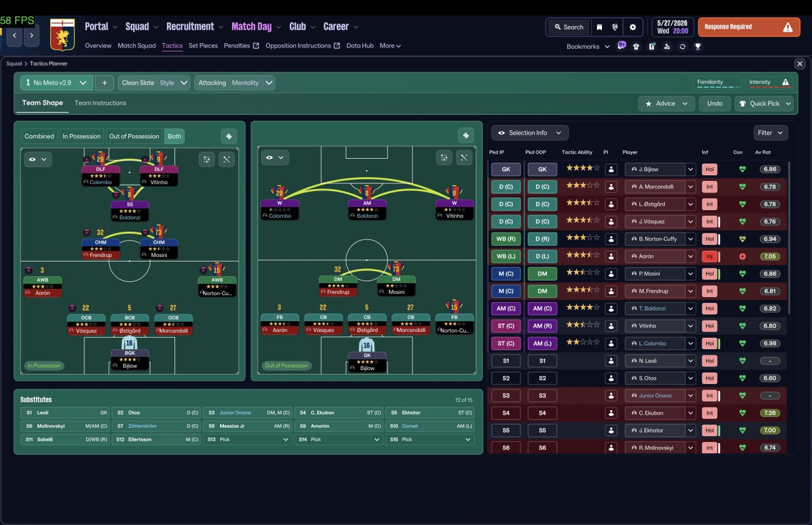Open the Recruitment menu
Viewport: 812px width, 525px height.
coord(194,27)
